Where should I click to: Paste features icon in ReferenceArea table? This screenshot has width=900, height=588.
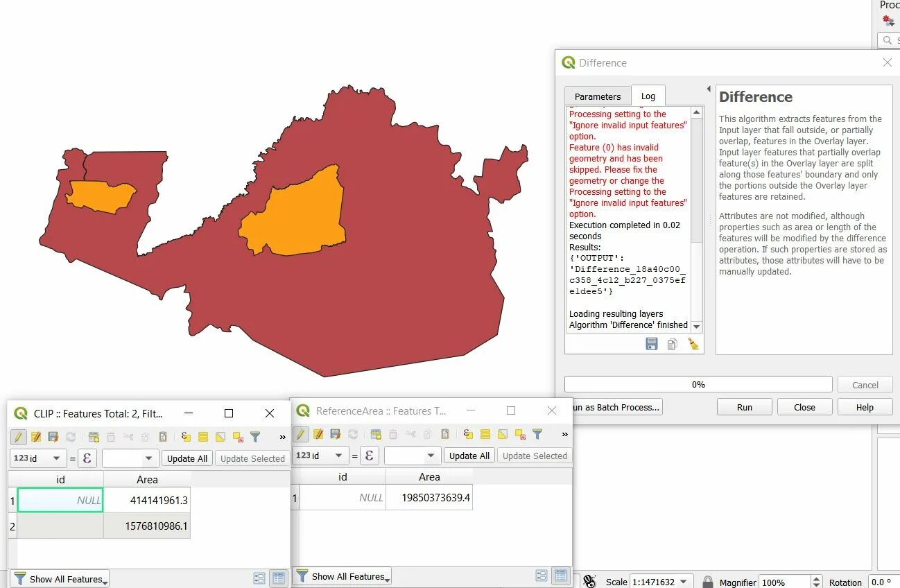pos(445,434)
